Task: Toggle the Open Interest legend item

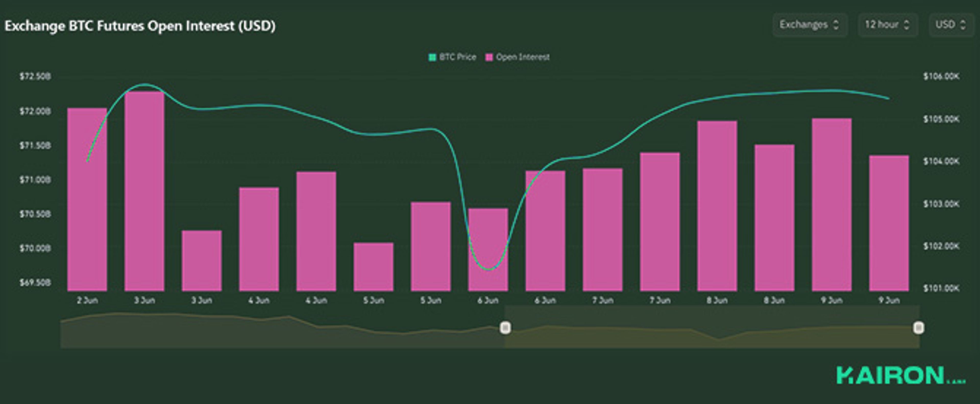Action: [x=522, y=57]
